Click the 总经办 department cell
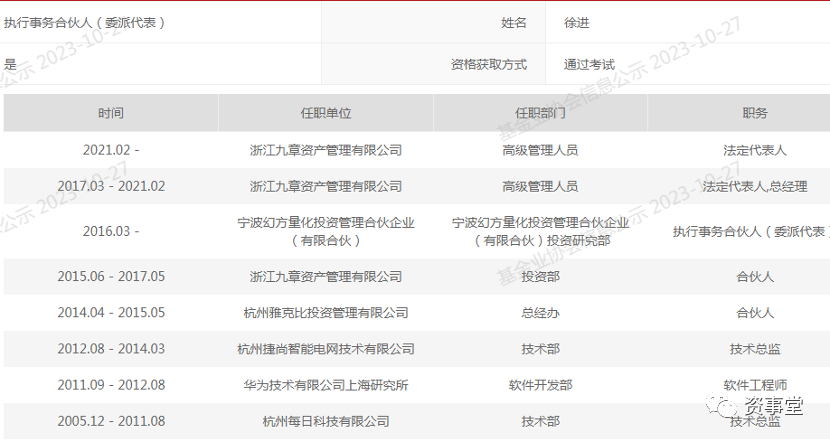 [540, 312]
